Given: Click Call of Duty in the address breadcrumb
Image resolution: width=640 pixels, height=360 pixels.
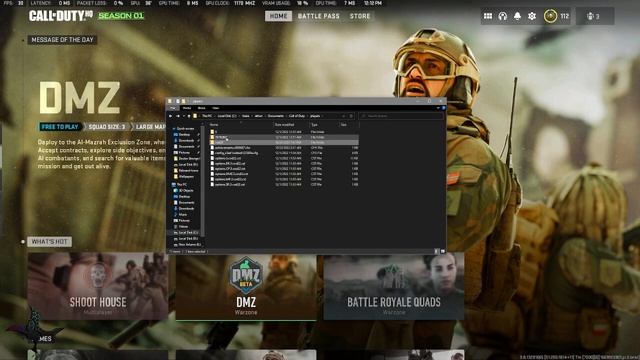Looking at the screenshot, I should coord(297,116).
